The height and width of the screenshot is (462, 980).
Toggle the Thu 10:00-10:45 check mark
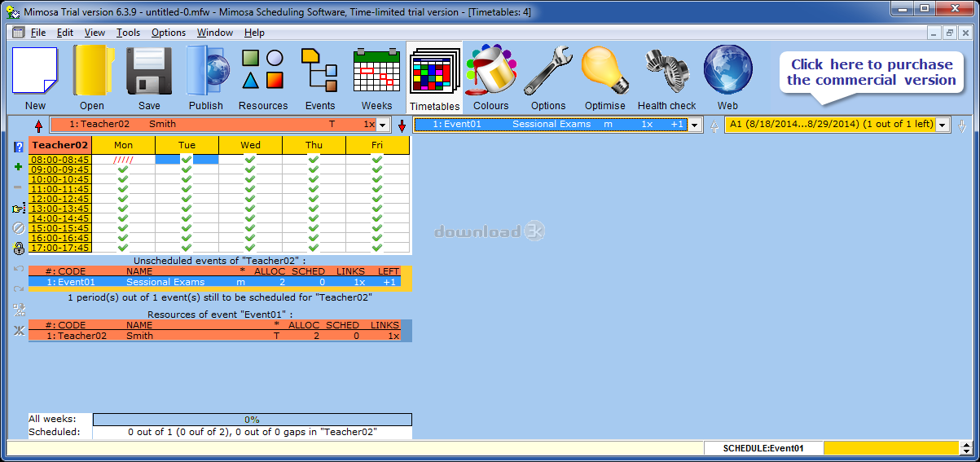click(314, 179)
